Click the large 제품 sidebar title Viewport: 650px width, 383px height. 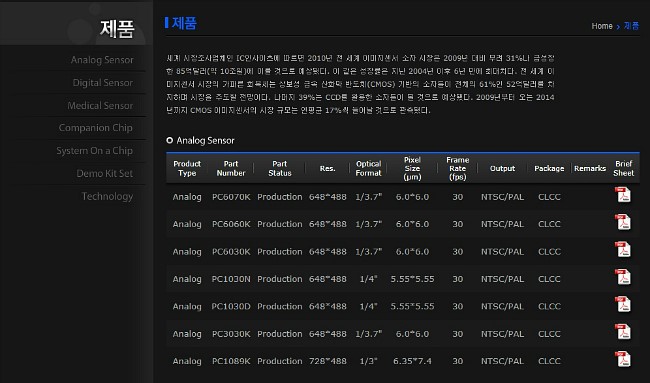tap(117, 29)
